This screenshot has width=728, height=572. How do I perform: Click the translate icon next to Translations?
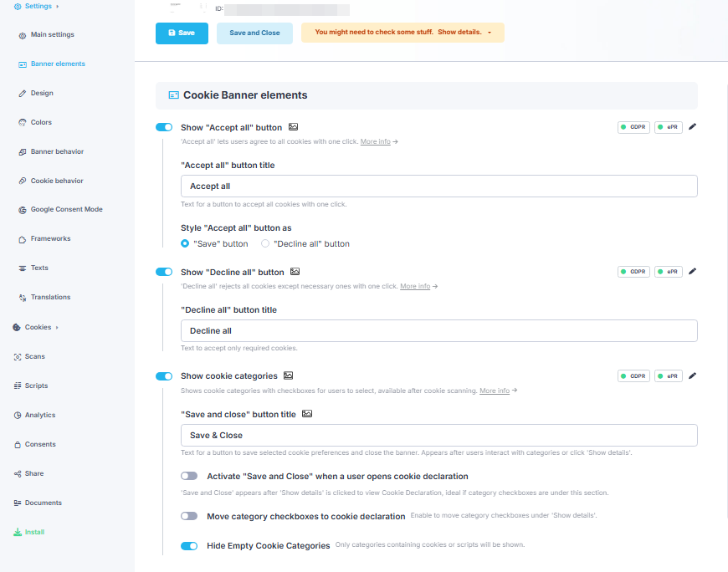coord(23,298)
